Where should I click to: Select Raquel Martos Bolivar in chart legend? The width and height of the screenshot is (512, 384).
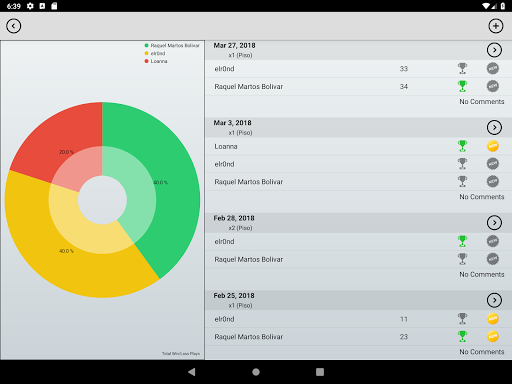(172, 45)
